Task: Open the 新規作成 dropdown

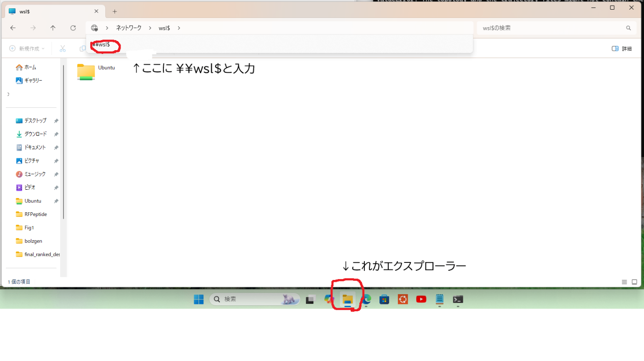Action: 27,48
